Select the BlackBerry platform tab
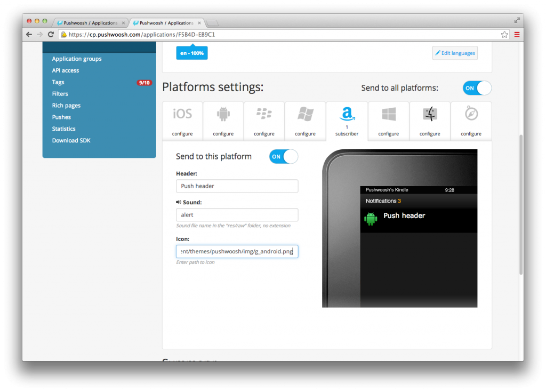The height and width of the screenshot is (392, 546). click(264, 121)
